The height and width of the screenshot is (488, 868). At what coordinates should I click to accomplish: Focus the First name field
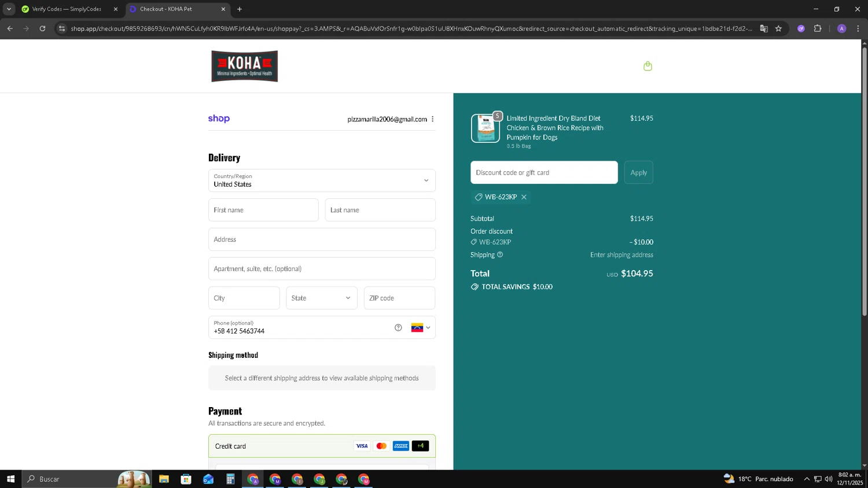(263, 210)
